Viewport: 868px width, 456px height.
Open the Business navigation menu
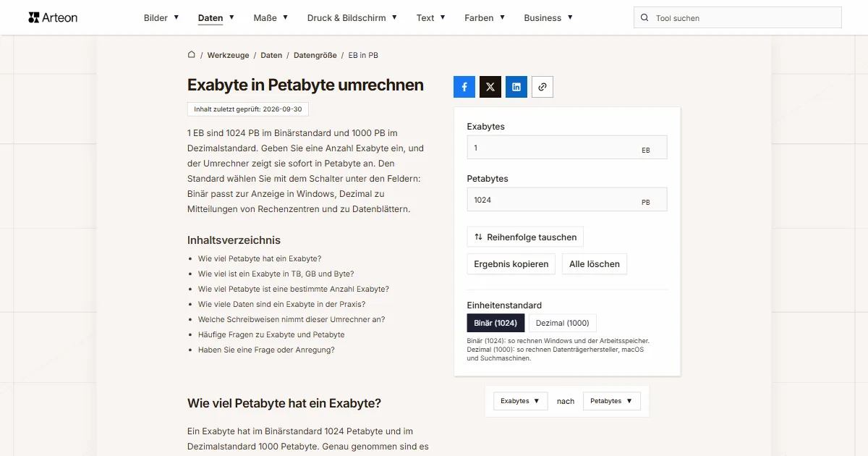point(548,18)
